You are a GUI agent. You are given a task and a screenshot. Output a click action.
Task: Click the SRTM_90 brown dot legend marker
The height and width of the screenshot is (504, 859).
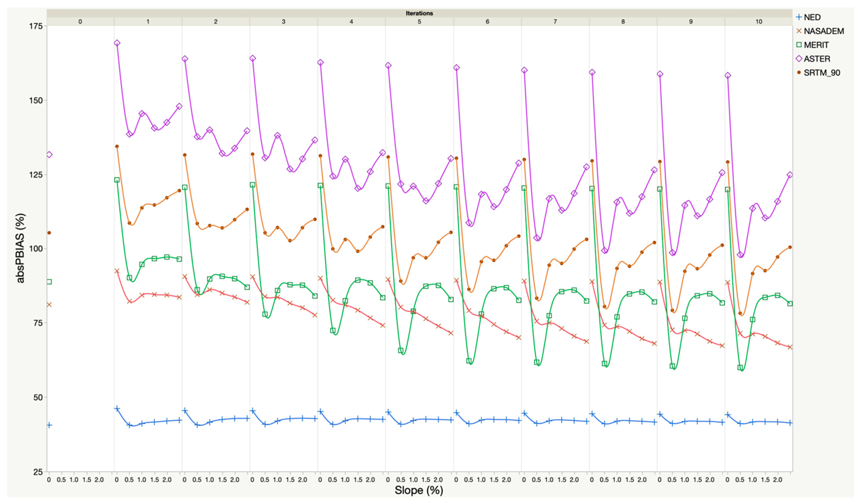[799, 73]
